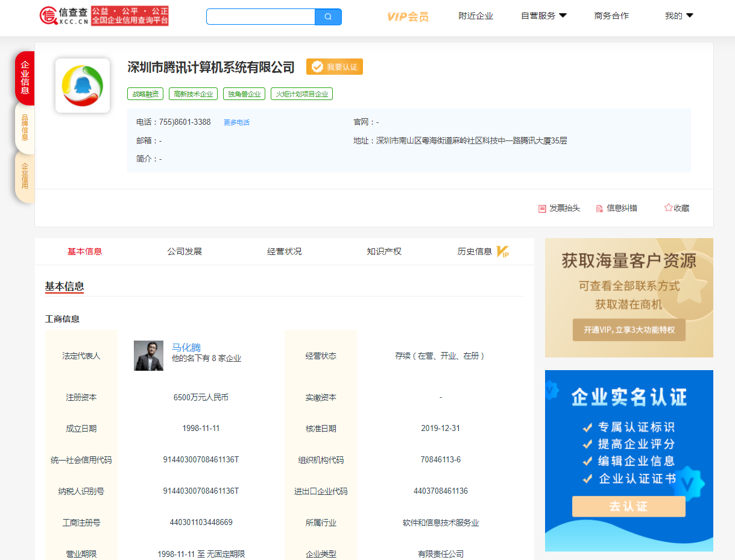Click the industry value 软件和信息技术服务业
The image size is (735, 560).
coord(441,523)
